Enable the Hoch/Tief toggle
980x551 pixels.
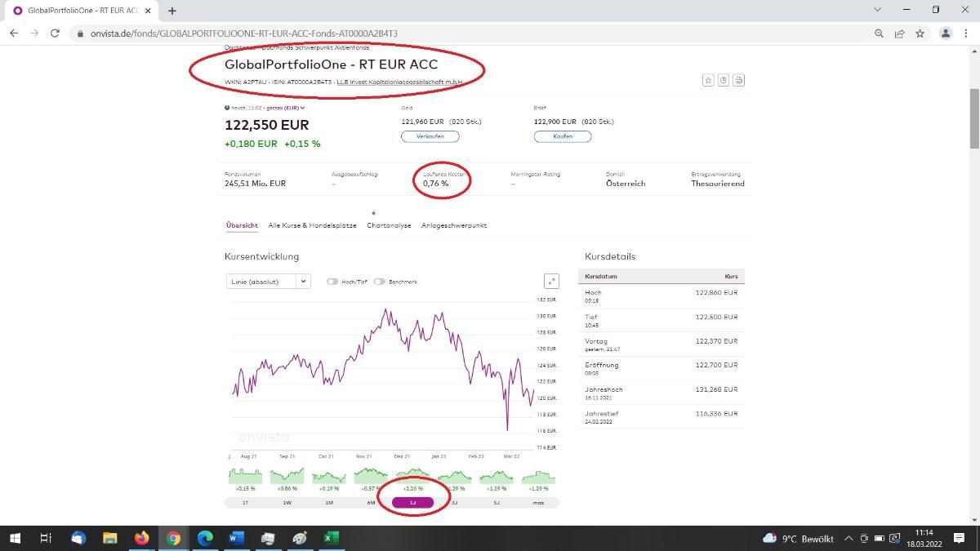click(332, 282)
